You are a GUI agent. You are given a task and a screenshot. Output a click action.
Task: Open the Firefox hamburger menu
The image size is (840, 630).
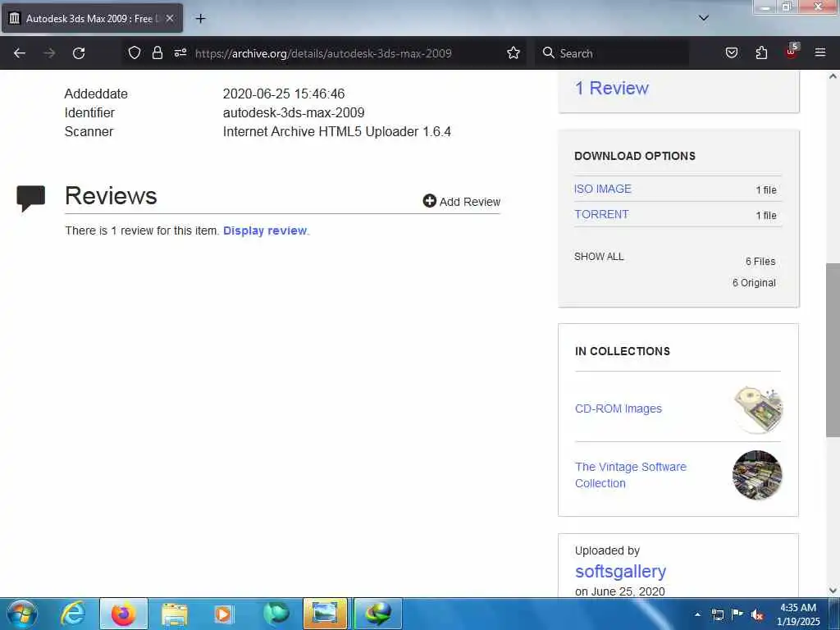tap(819, 52)
